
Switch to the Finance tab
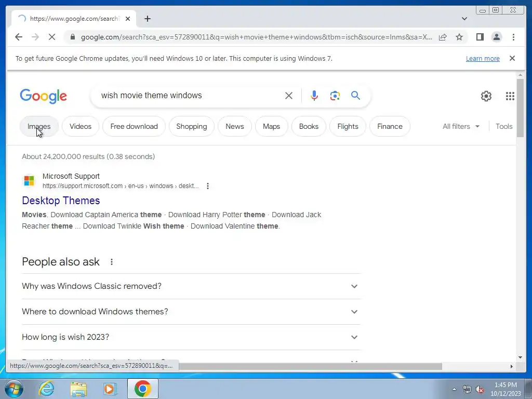pyautogui.click(x=390, y=126)
